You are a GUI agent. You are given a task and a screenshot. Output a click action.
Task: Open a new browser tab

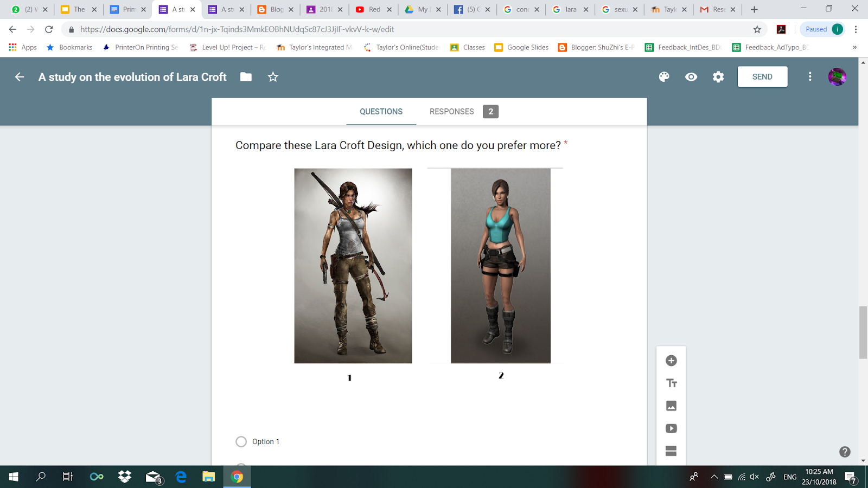(754, 9)
